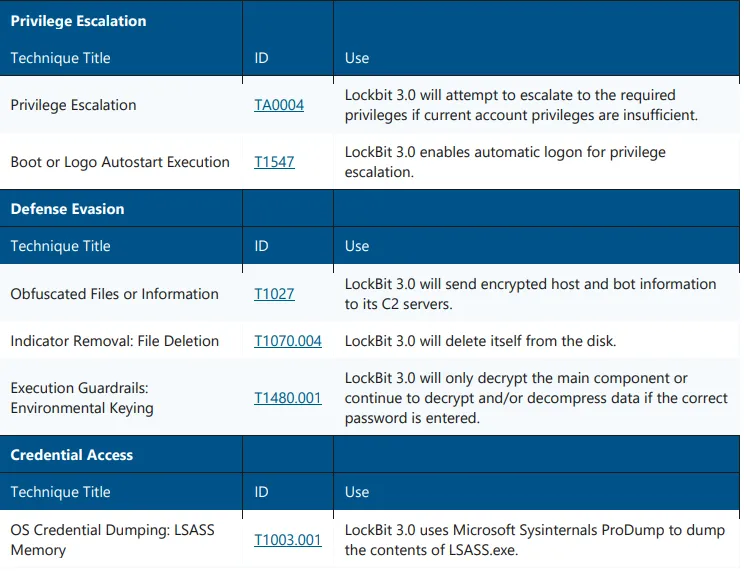Open the T1070.004 sub-technique link
The image size is (744, 571).
288,341
